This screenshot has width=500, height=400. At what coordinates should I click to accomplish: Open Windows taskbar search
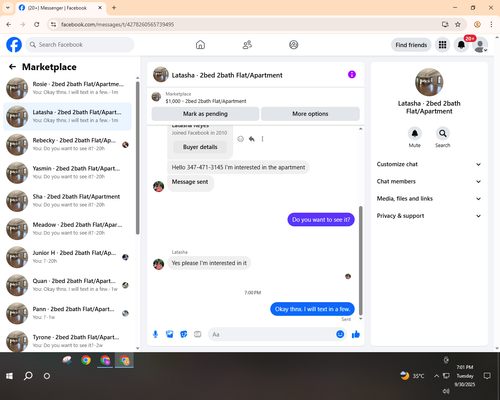tap(28, 376)
